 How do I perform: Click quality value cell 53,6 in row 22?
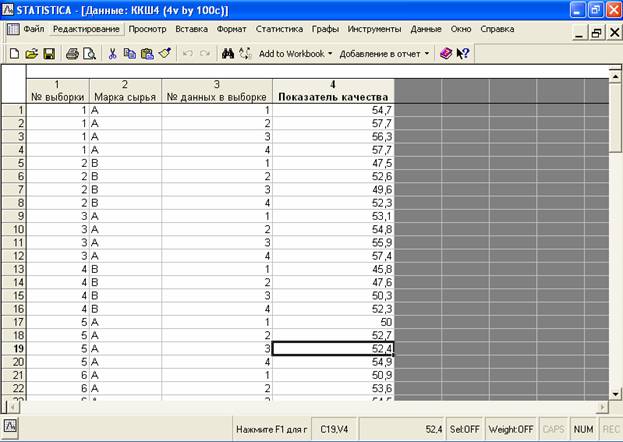(x=333, y=388)
